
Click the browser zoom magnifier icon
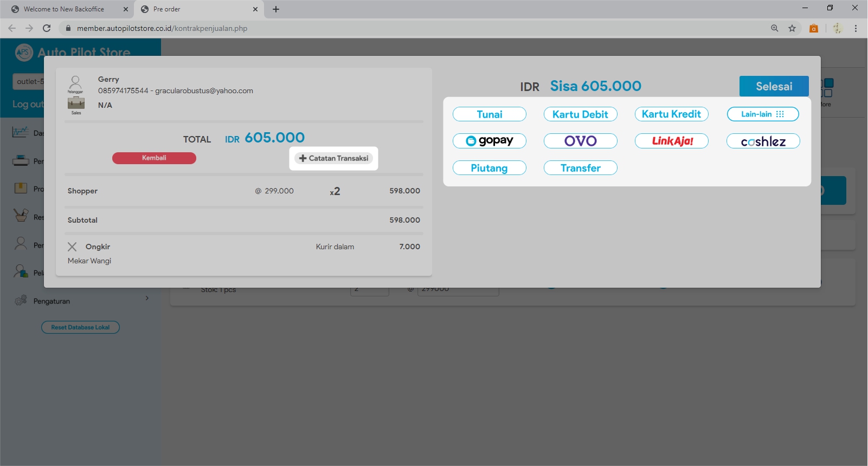[775, 28]
